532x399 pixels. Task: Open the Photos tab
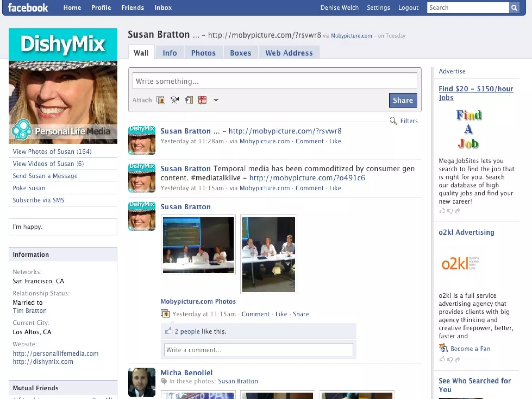pyautogui.click(x=203, y=53)
